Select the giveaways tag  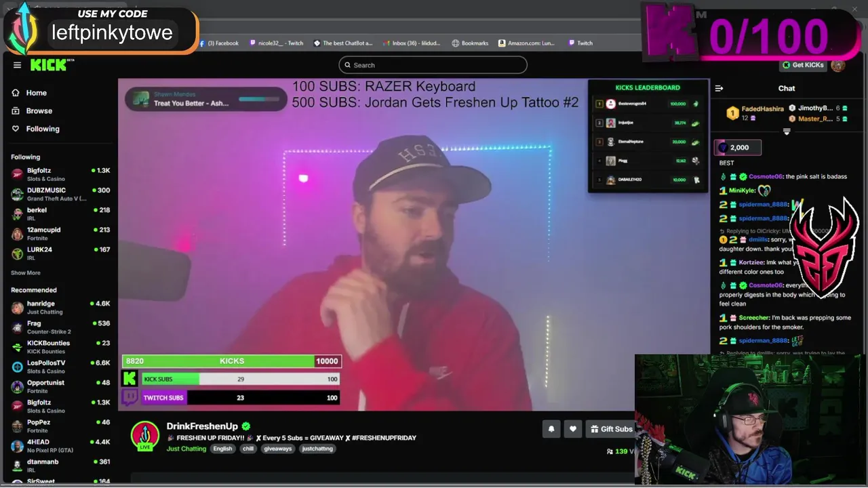[277, 449]
